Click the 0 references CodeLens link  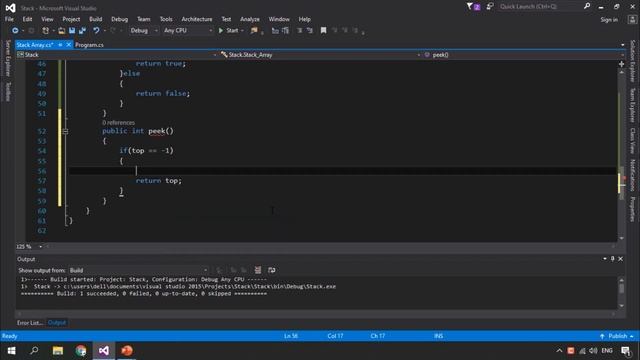118,122
